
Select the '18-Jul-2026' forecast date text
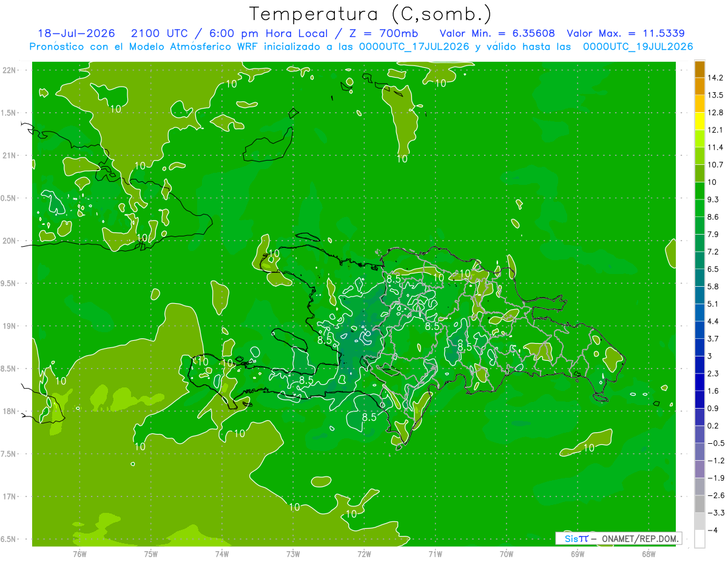(x=76, y=33)
